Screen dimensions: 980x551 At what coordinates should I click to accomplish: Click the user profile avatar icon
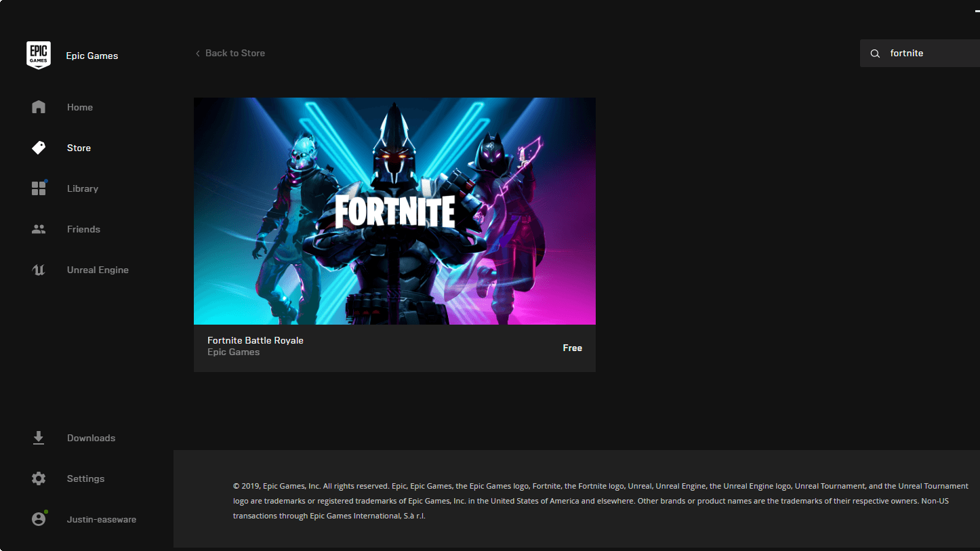click(39, 519)
